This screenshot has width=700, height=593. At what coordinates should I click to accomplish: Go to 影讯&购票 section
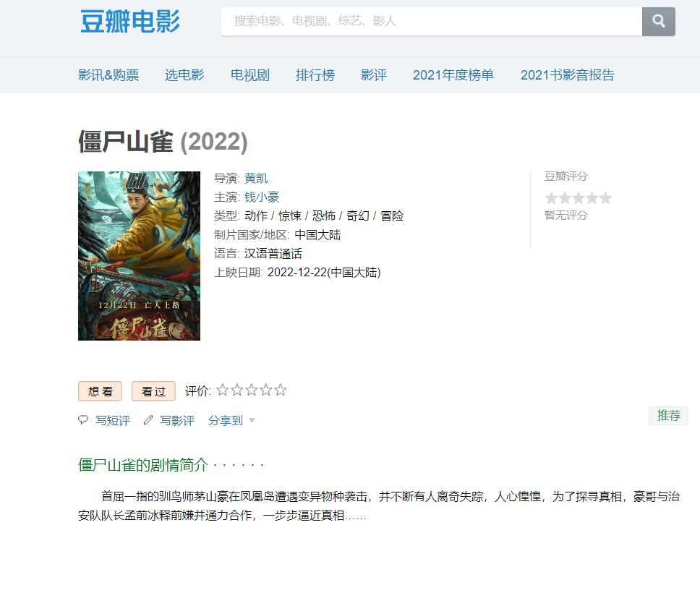tap(108, 75)
